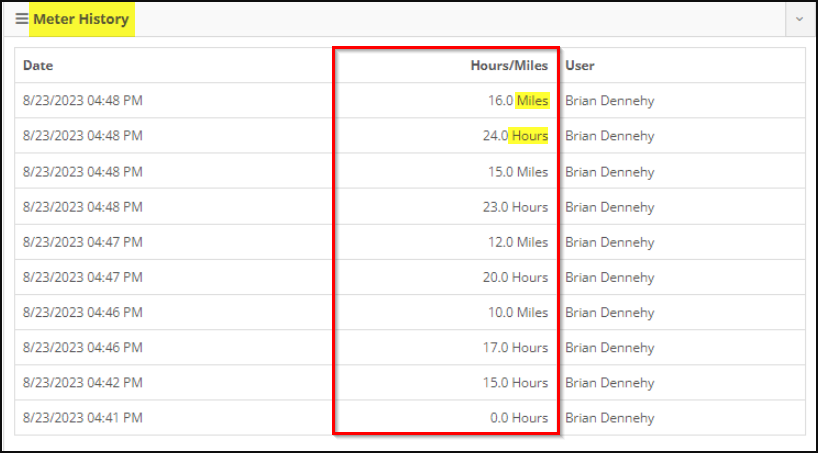Select the 0.0 Hours reading

pos(519,418)
